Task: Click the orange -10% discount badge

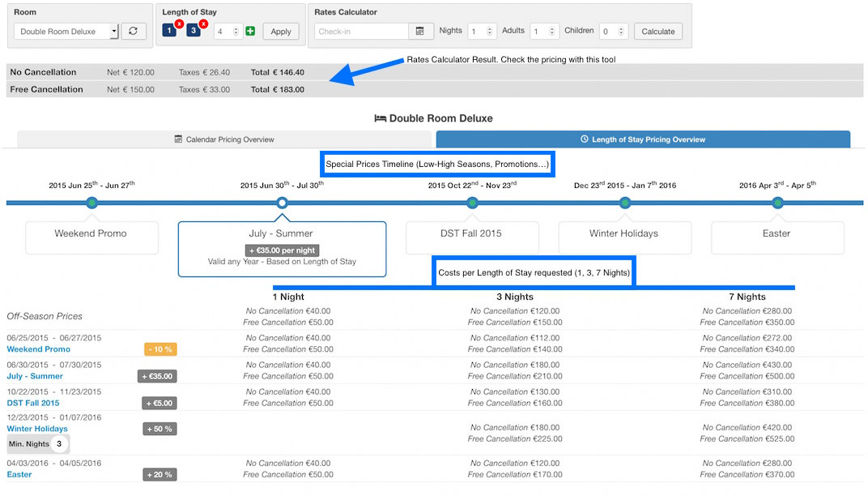Action: pos(160,349)
